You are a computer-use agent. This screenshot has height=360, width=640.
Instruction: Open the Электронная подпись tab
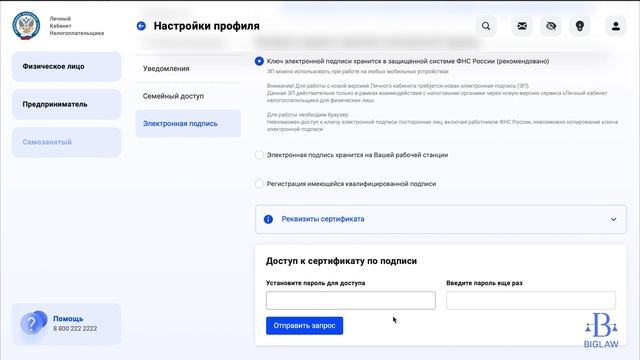pos(188,123)
